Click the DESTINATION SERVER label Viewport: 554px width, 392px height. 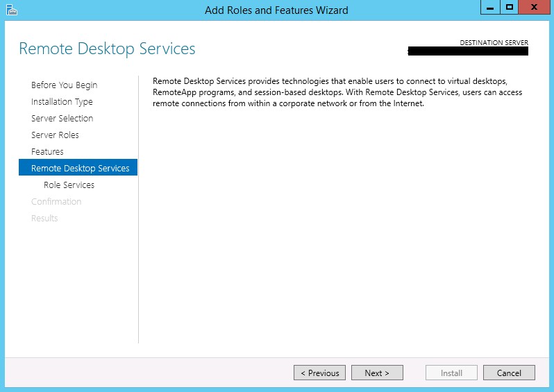pos(494,43)
